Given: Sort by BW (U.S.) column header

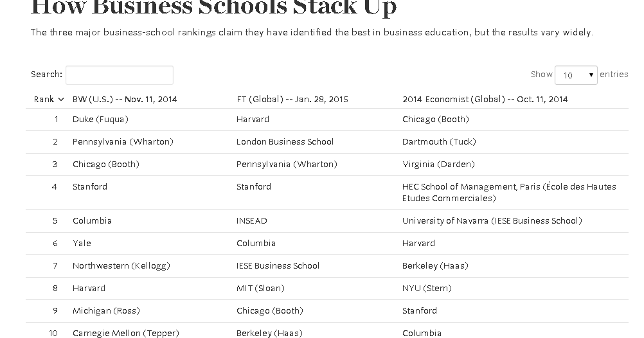Looking at the screenshot, I should tap(125, 99).
